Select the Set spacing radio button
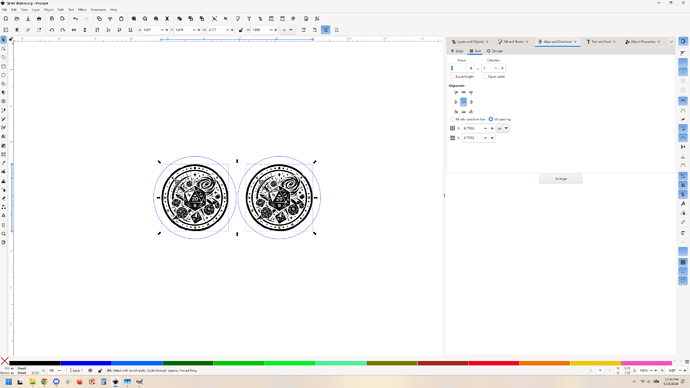Screen dimensions: 690x388 tap(491, 119)
